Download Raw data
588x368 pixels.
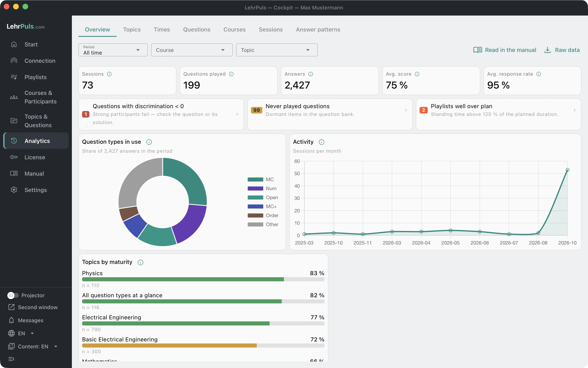562,50
